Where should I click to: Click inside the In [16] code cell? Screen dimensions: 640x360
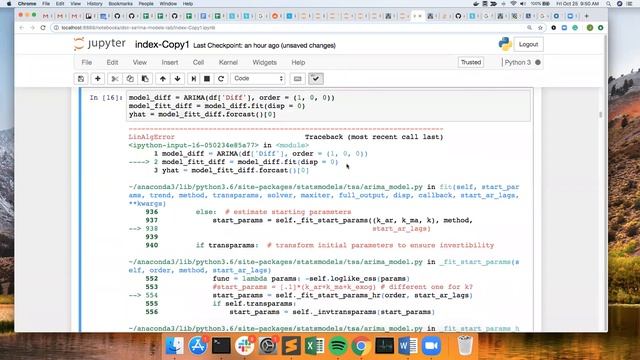point(329,106)
